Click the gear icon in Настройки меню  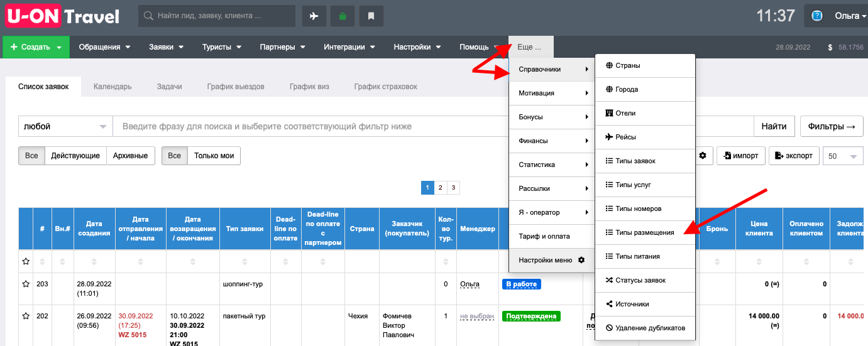click(581, 260)
